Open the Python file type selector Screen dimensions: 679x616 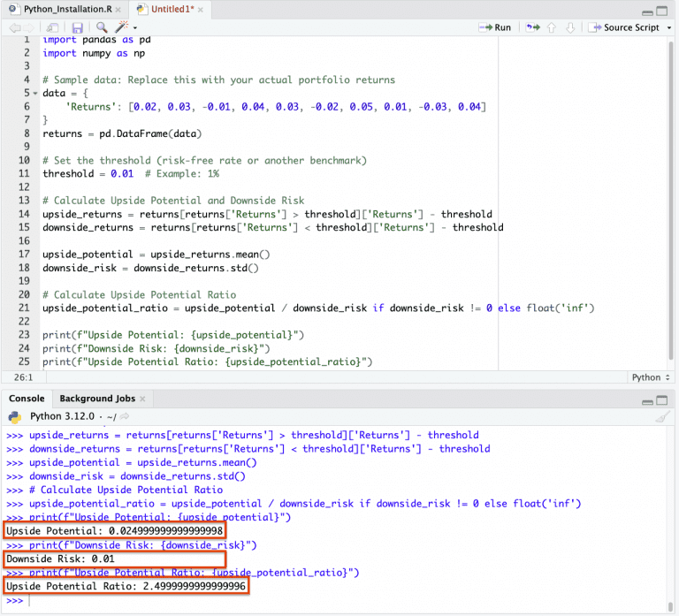click(x=650, y=377)
